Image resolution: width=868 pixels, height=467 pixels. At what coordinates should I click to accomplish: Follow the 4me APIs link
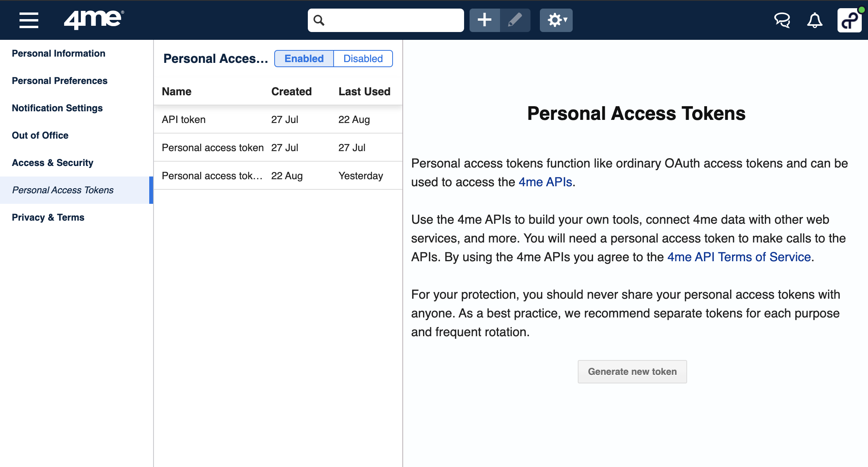(545, 182)
